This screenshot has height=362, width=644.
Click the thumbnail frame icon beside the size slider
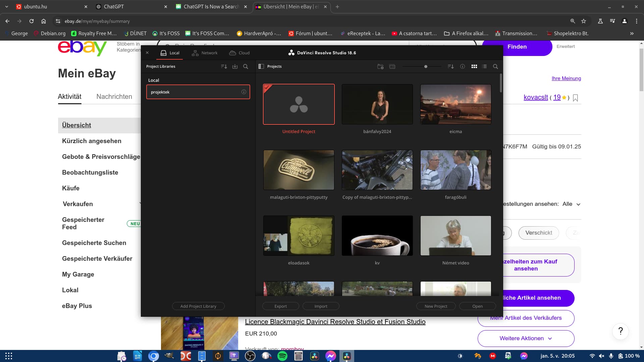click(392, 66)
